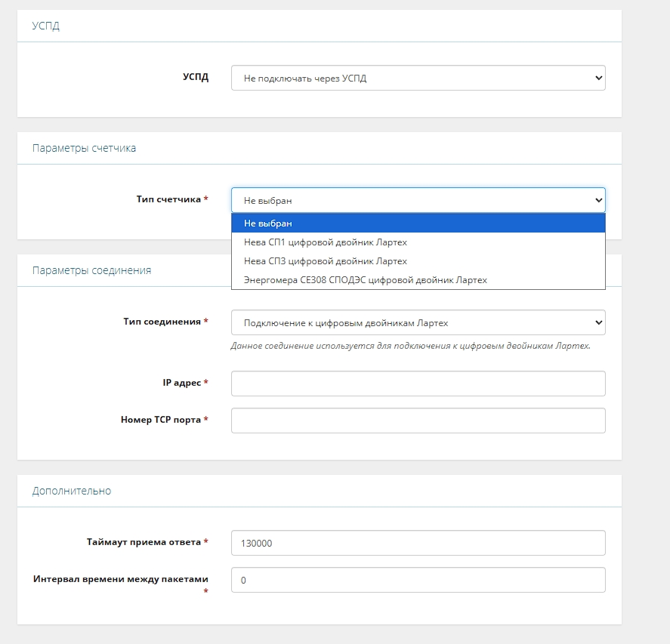Screen dimensions: 670x644
Task: Expand the Тип соединения dropdown
Action: (x=418, y=322)
